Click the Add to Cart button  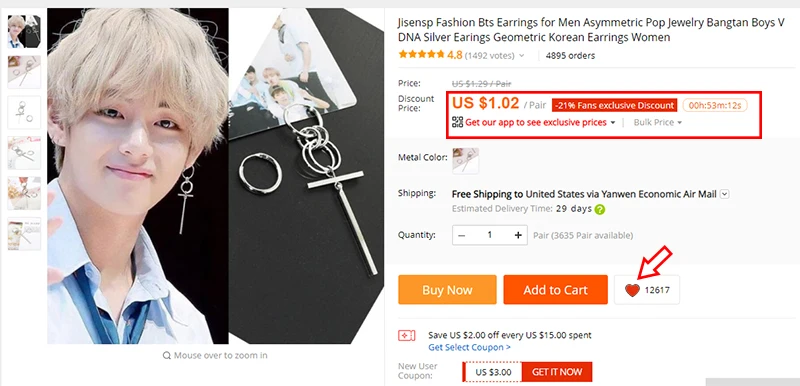tap(556, 290)
